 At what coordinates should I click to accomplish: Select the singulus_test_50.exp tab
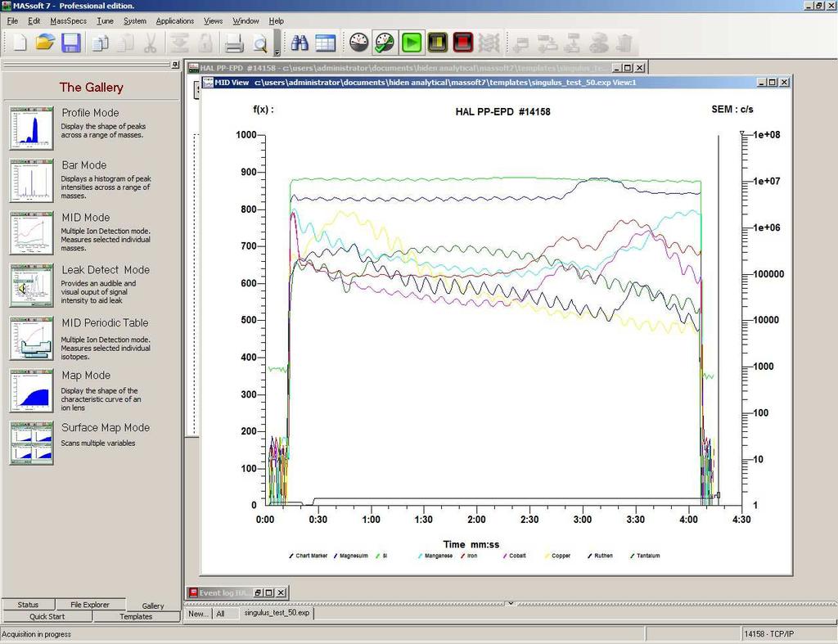(x=277, y=613)
